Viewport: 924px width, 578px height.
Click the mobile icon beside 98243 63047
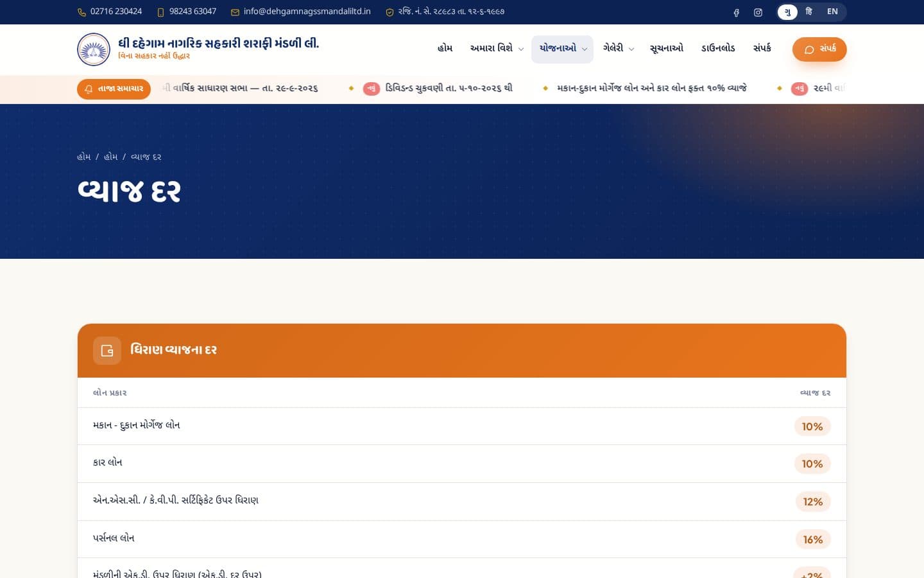(x=160, y=12)
